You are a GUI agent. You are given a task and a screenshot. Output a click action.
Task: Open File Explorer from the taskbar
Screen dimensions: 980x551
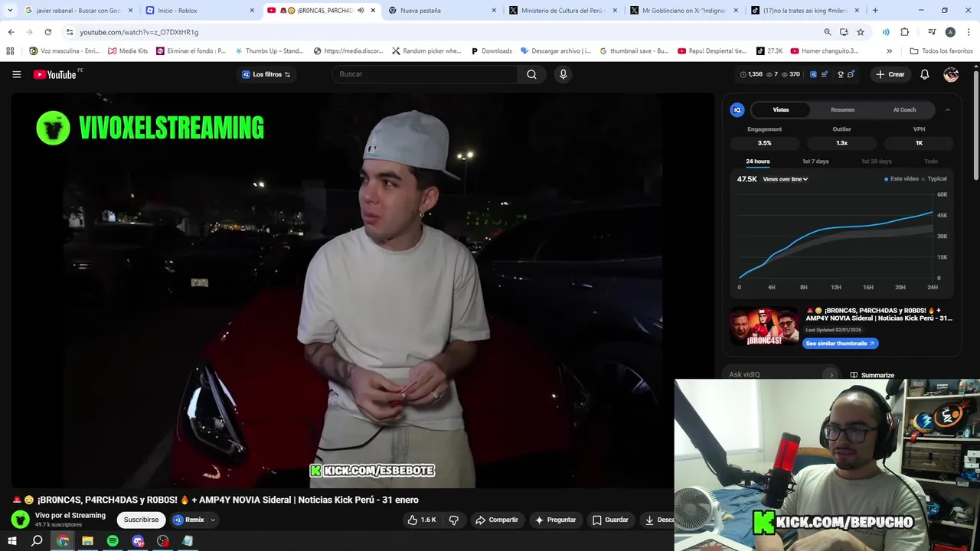tap(87, 541)
